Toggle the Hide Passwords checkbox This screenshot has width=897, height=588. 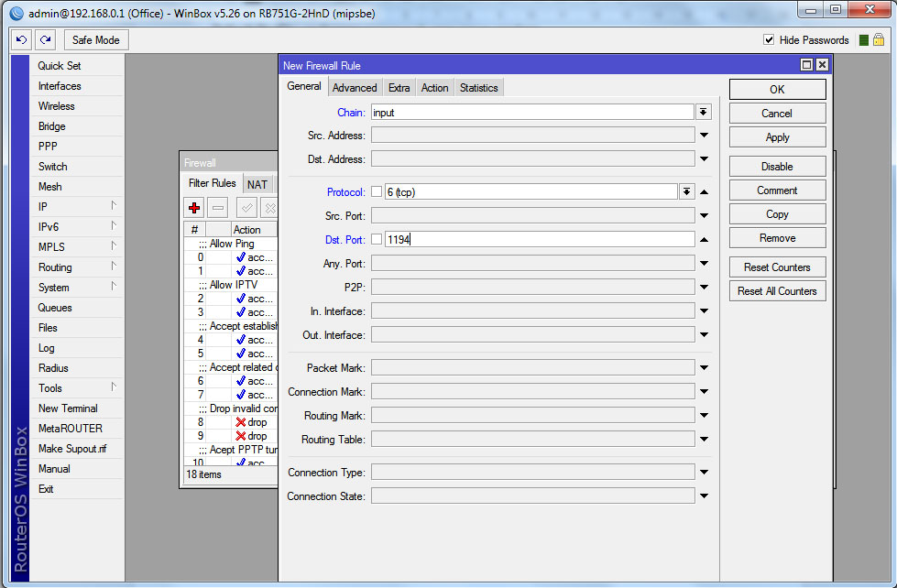pos(769,40)
